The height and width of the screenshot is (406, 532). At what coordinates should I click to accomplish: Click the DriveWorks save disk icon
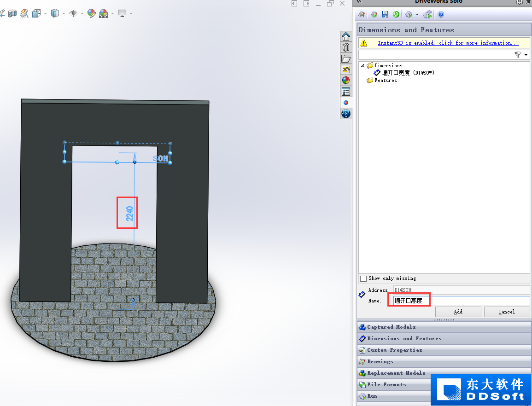tap(385, 14)
